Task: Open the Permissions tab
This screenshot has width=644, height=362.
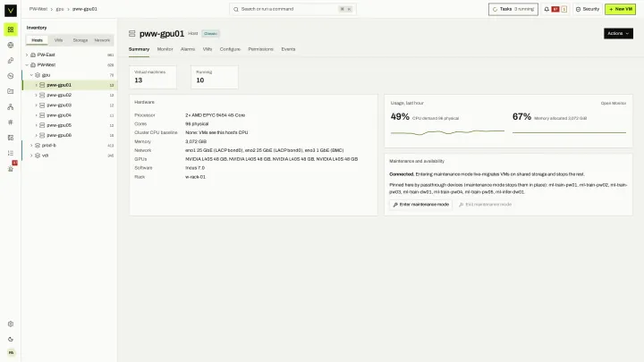Action: click(261, 49)
